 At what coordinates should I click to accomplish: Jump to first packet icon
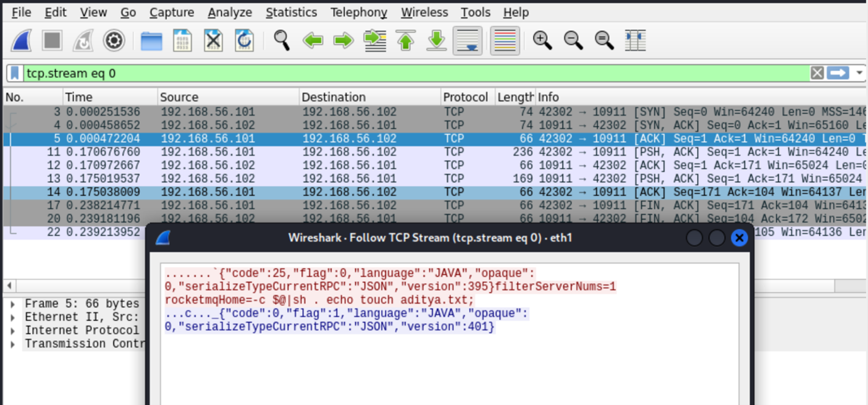pyautogui.click(x=406, y=41)
